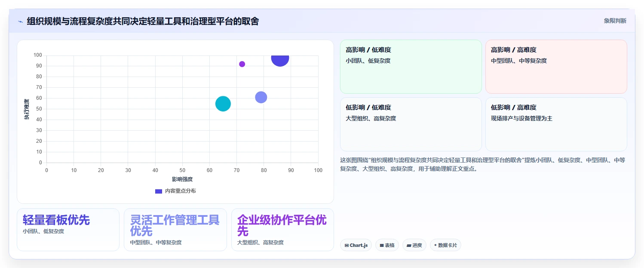
Task: Click the 象限判断 label in the header
Action: pyautogui.click(x=615, y=21)
